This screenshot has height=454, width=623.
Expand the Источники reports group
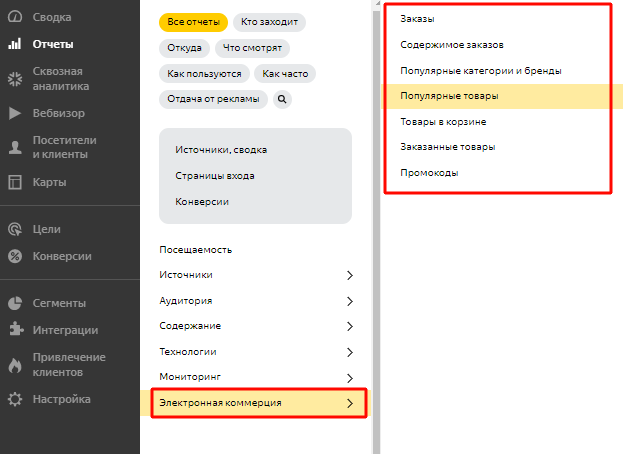[349, 275]
